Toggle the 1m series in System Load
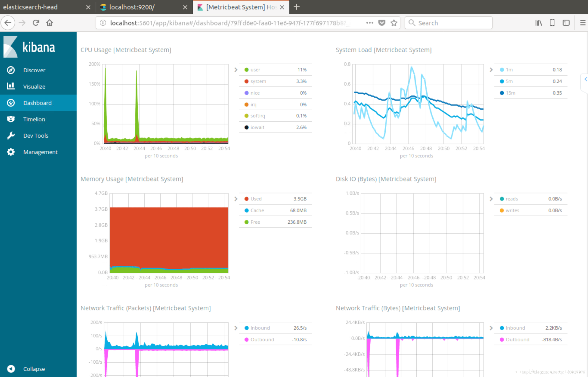Screen dimensions: 588x377 [x=531, y=70]
